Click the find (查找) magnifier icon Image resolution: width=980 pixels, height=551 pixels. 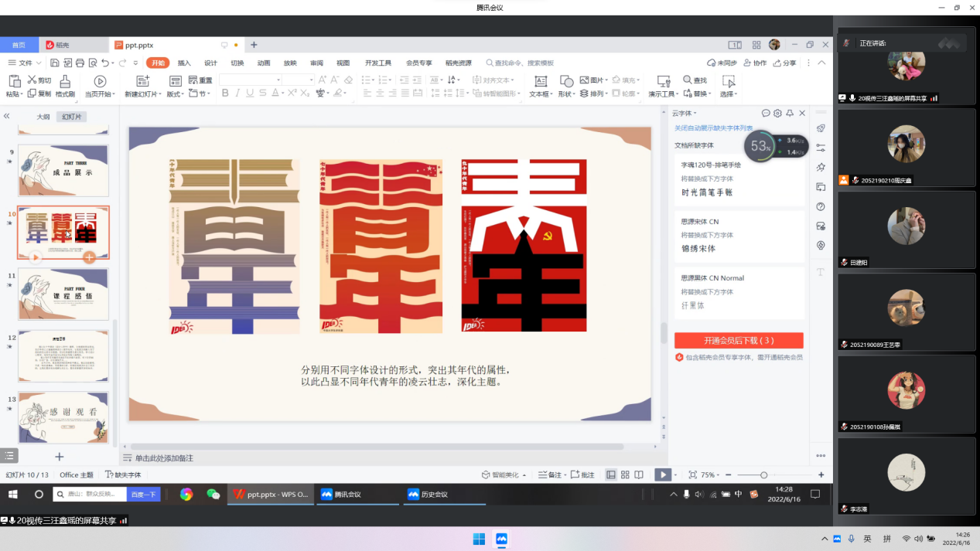pyautogui.click(x=688, y=80)
